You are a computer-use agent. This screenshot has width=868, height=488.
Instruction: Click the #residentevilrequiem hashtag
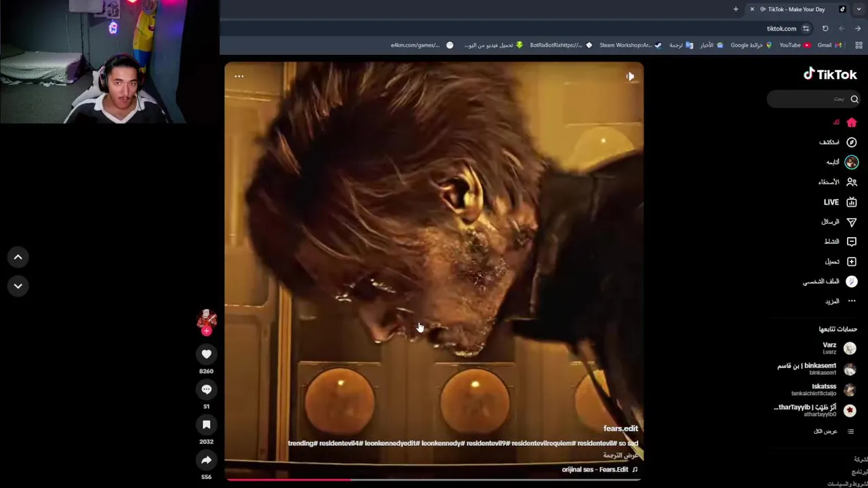pos(544,443)
